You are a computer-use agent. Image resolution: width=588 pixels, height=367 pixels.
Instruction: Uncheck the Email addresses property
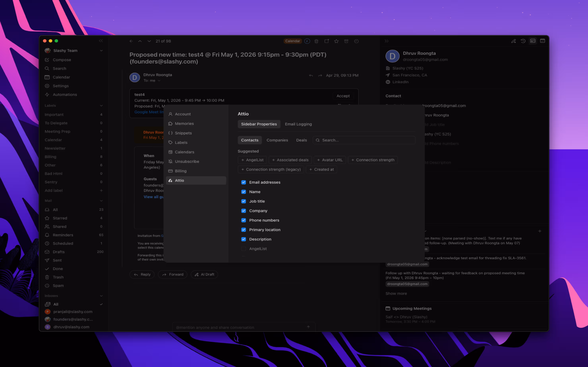point(244,182)
